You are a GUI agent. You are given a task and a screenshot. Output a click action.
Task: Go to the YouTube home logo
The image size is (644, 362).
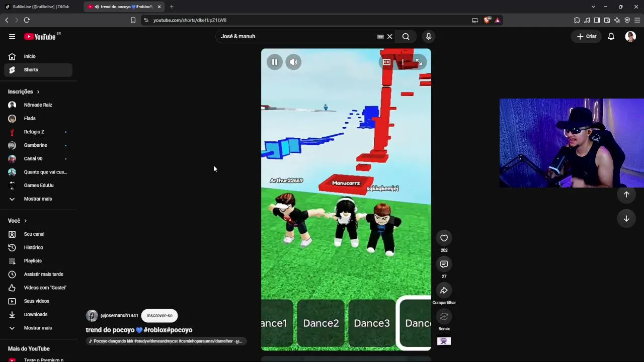coord(40,36)
